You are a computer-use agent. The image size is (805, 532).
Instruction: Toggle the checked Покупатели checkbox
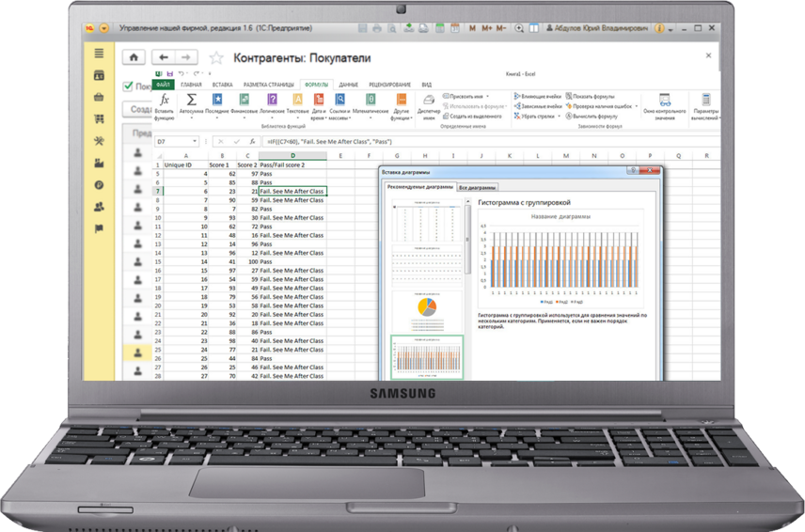pyautogui.click(x=128, y=86)
